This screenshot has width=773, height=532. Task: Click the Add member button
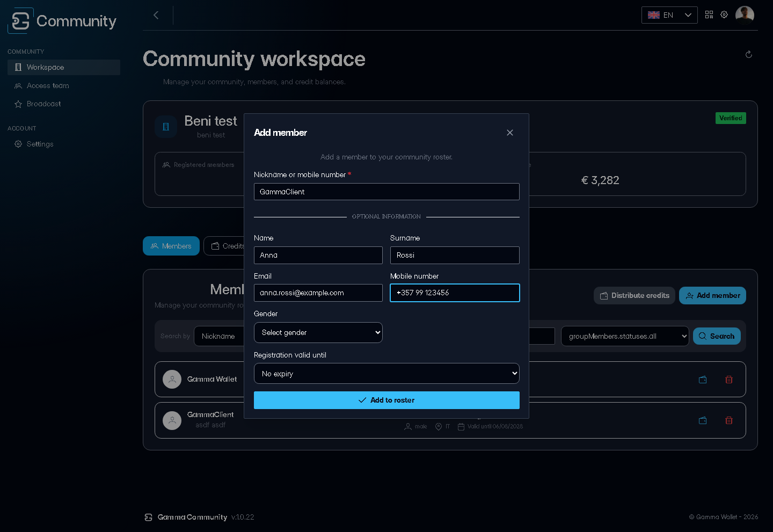[712, 295]
